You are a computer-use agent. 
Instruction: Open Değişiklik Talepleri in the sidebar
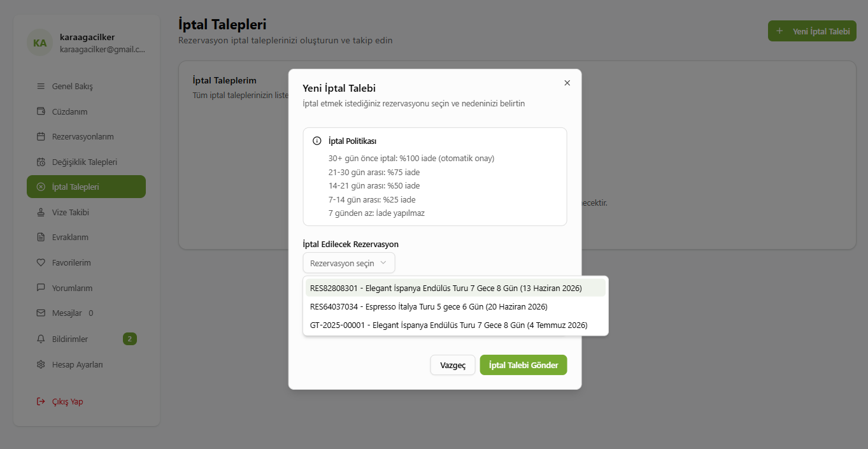(84, 162)
